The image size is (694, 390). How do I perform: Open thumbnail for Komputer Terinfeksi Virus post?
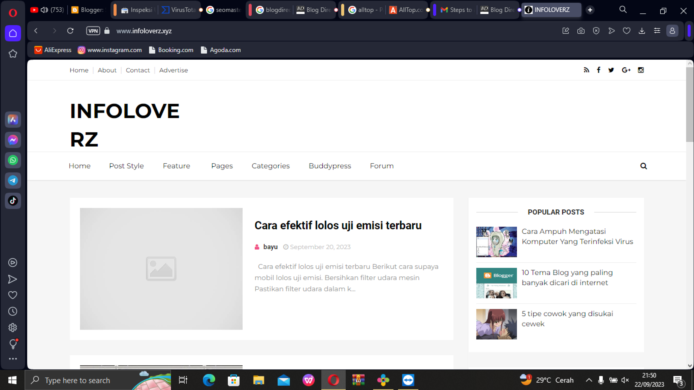click(496, 242)
